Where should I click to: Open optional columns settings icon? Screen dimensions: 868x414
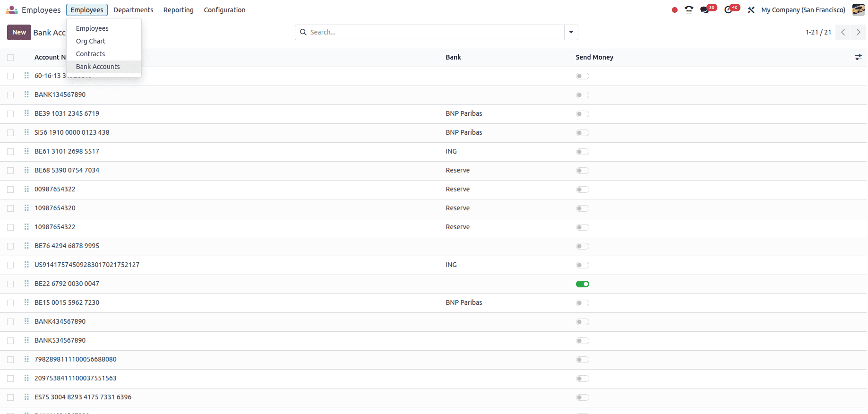[x=858, y=57]
